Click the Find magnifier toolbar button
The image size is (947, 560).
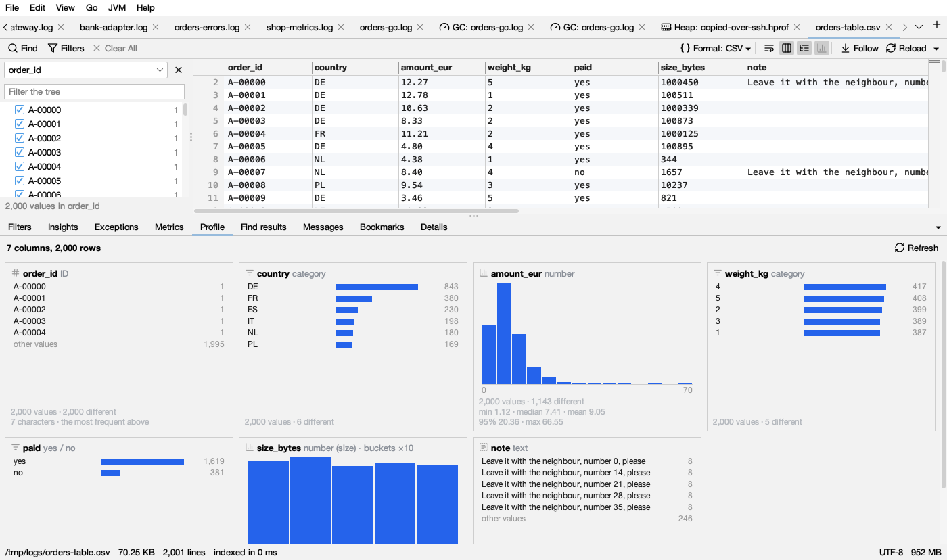[x=22, y=48]
